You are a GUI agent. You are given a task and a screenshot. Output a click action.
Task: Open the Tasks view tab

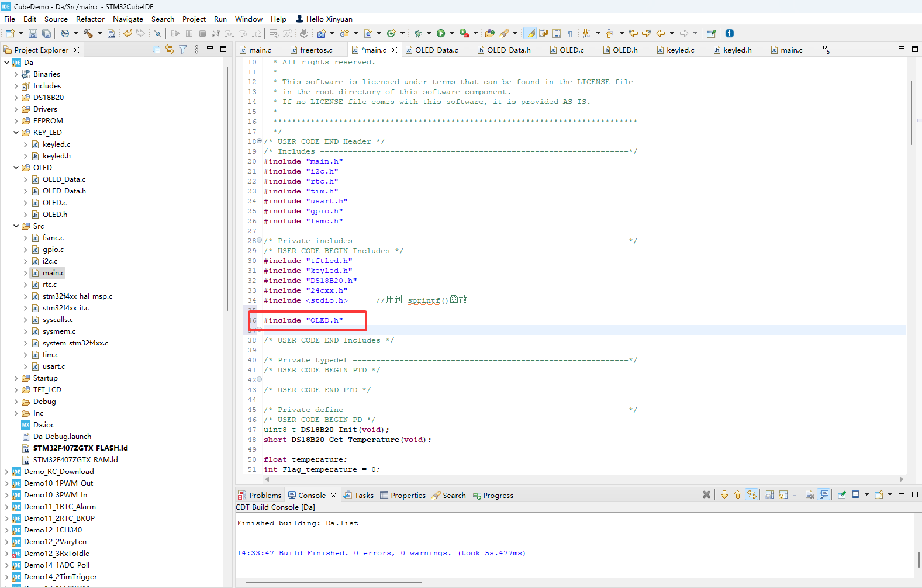point(358,495)
